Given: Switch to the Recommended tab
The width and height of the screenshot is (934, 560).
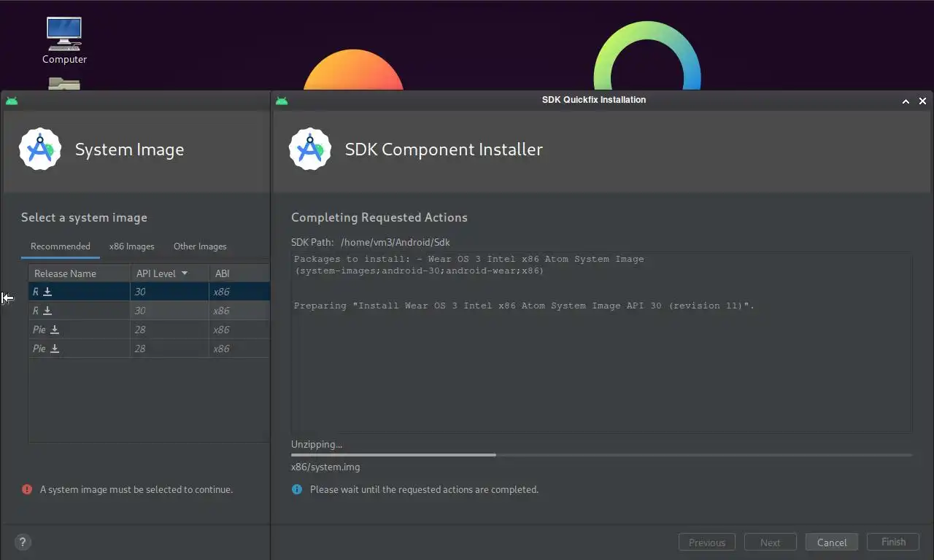Looking at the screenshot, I should click(x=61, y=246).
